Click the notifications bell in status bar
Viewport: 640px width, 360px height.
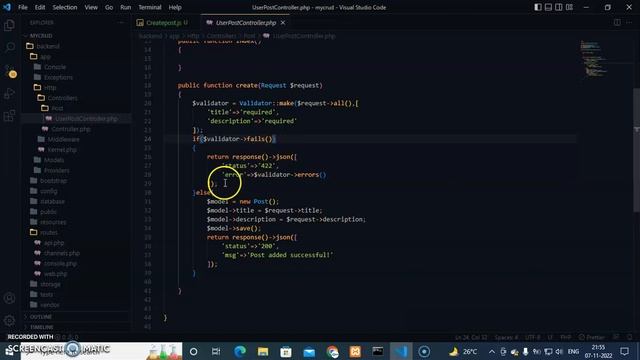pyautogui.click(x=629, y=337)
